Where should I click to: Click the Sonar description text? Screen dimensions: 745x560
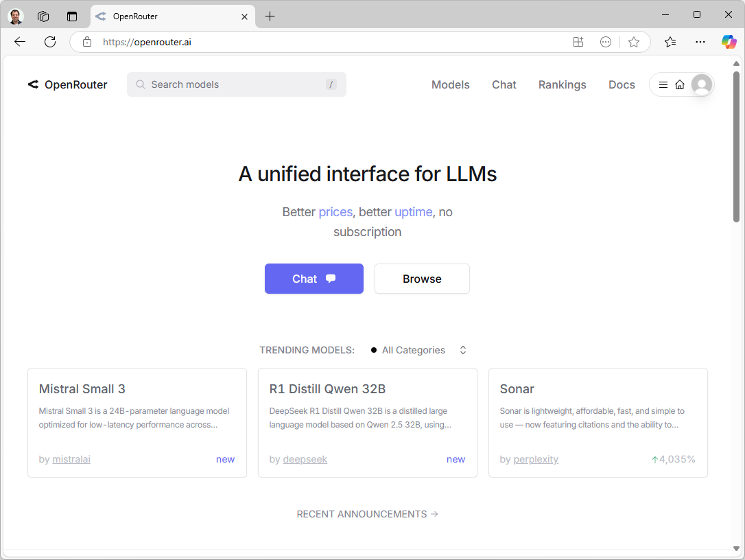(x=592, y=418)
